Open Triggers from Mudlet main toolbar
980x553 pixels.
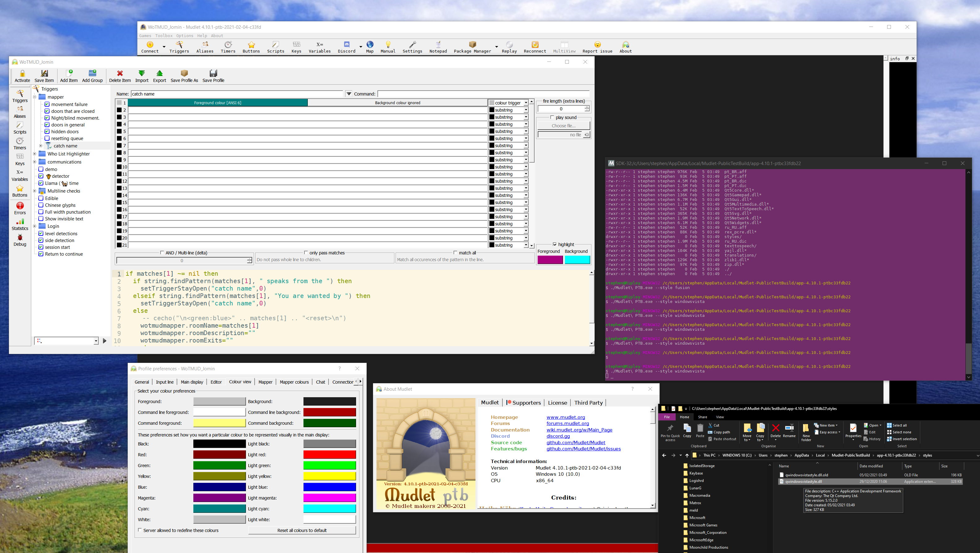pos(179,47)
